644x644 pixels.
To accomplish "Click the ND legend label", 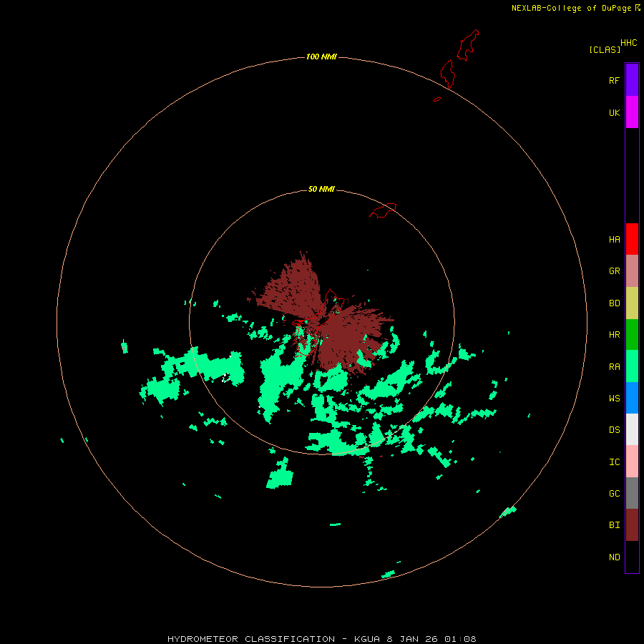I will point(614,557).
